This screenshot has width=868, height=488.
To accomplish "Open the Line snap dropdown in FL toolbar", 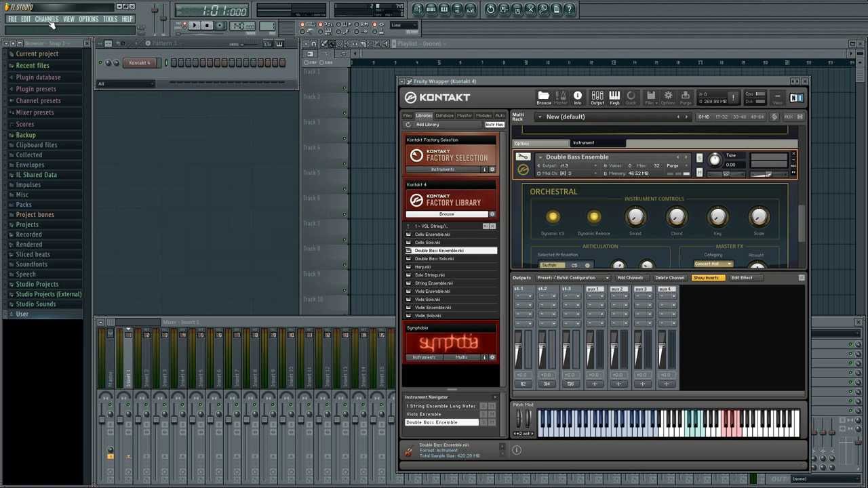I will click(x=405, y=26).
